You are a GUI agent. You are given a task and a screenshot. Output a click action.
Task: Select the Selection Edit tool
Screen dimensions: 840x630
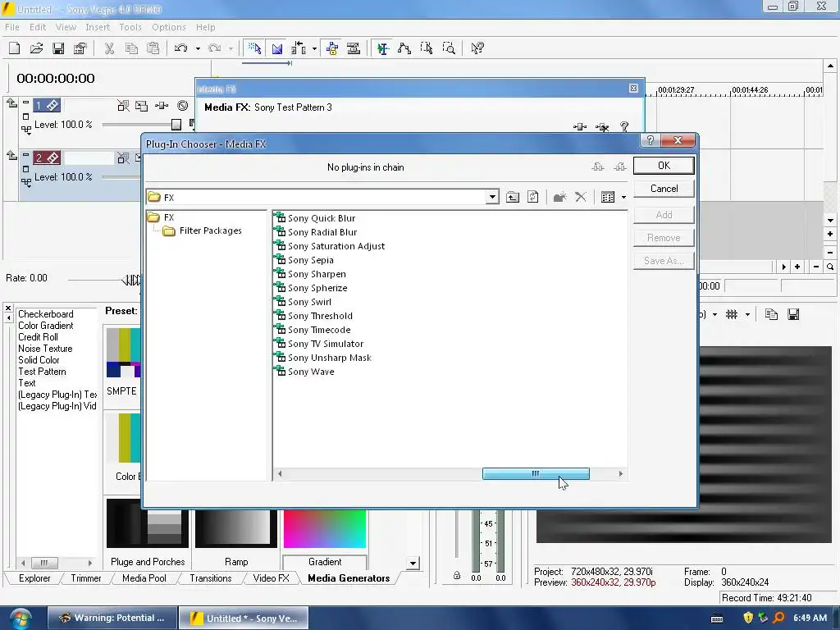427,48
